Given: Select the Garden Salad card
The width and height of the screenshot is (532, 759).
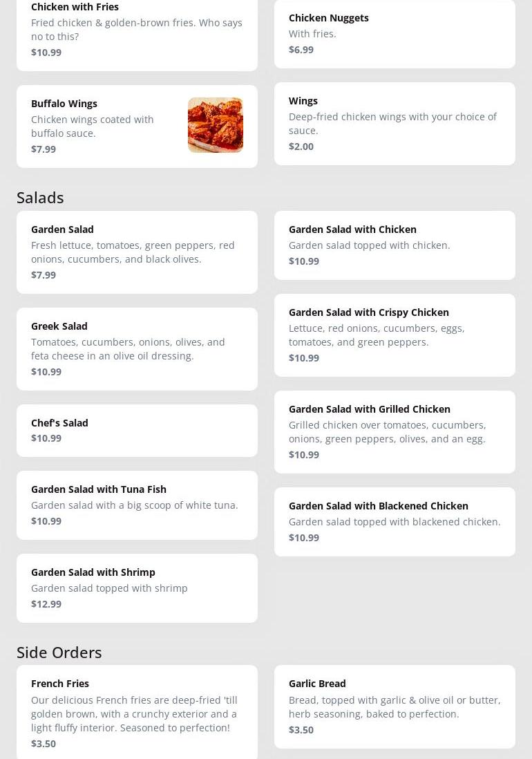Looking at the screenshot, I should (137, 252).
